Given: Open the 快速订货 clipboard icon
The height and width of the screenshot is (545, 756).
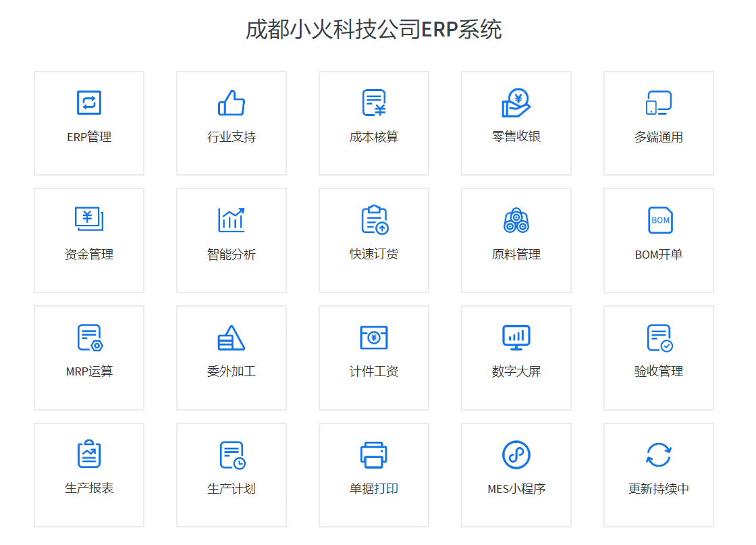Looking at the screenshot, I should 374,219.
